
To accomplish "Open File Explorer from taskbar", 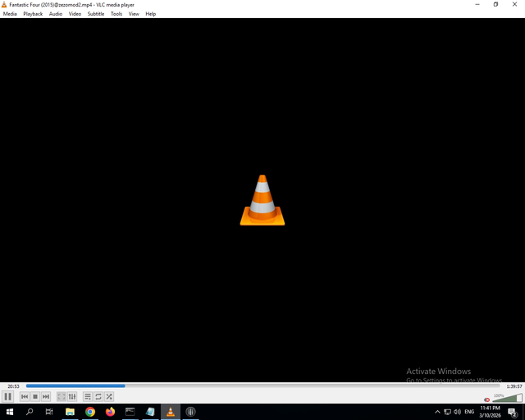I will coord(70,412).
